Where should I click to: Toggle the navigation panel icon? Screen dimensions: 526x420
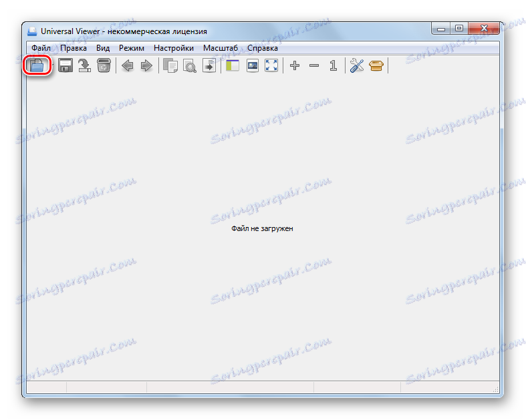tap(233, 65)
